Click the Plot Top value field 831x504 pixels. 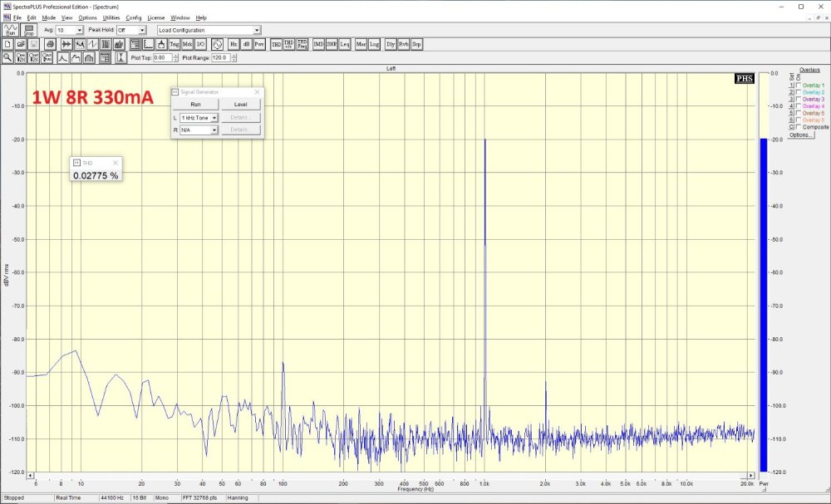point(161,58)
